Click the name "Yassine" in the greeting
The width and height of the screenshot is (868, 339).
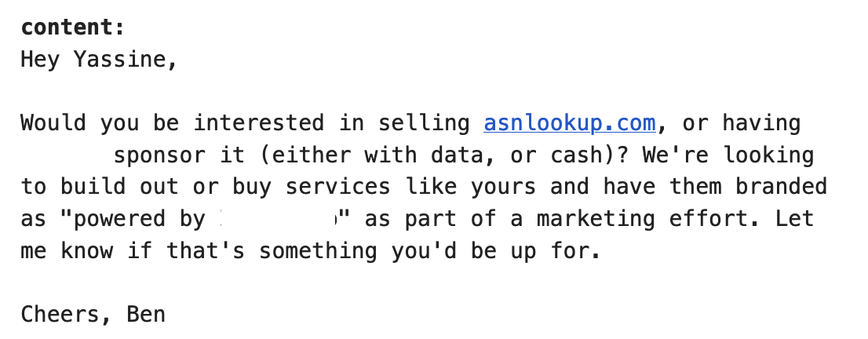click(x=118, y=60)
